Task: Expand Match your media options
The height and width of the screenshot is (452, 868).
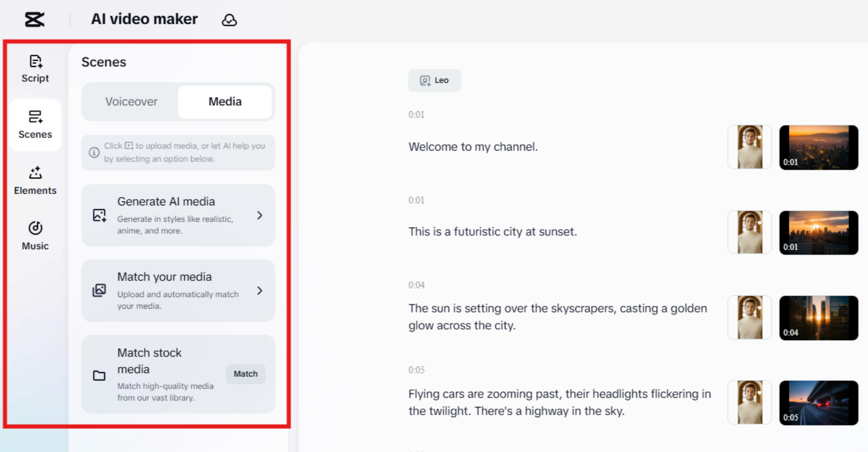Action: 260,290
